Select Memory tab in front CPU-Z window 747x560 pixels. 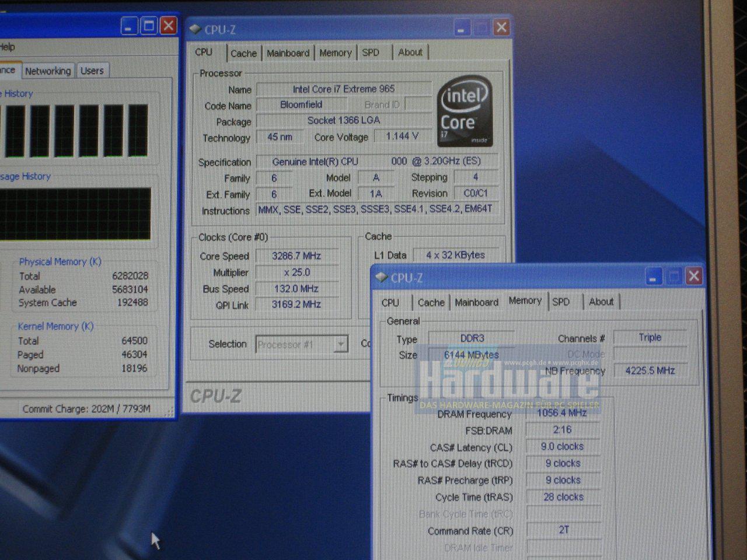point(525,300)
